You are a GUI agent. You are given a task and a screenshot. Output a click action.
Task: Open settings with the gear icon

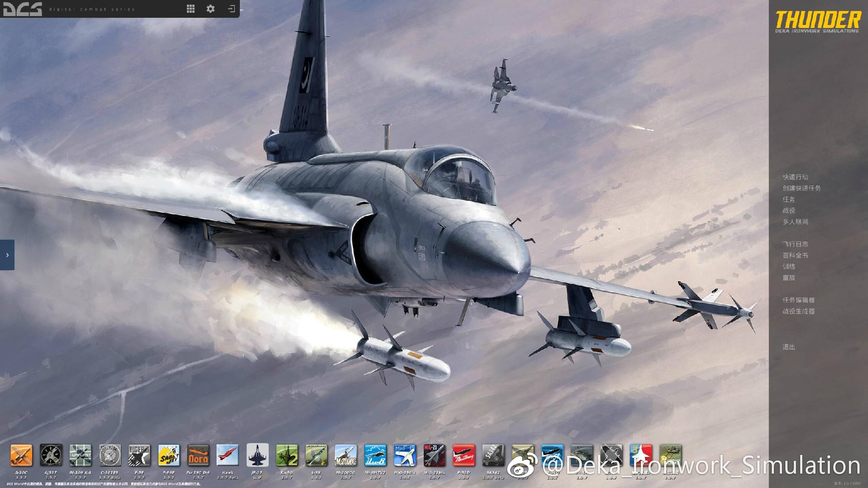click(210, 8)
